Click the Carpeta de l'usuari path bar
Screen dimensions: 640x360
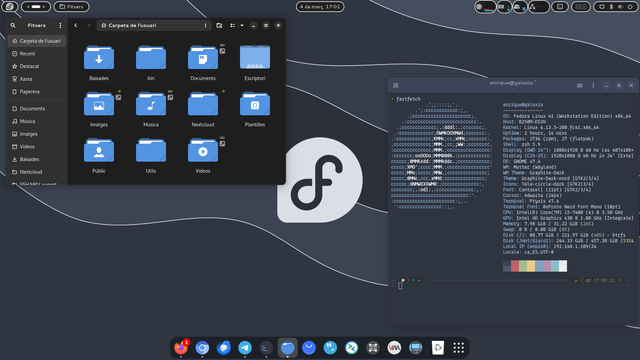click(x=154, y=25)
